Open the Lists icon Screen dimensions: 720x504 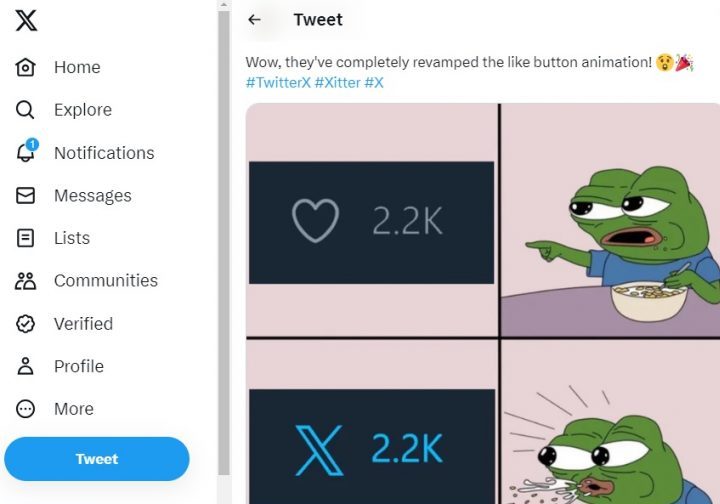[26, 238]
